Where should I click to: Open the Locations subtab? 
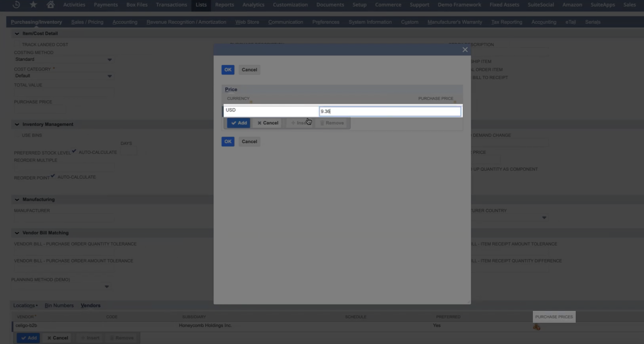pyautogui.click(x=24, y=305)
